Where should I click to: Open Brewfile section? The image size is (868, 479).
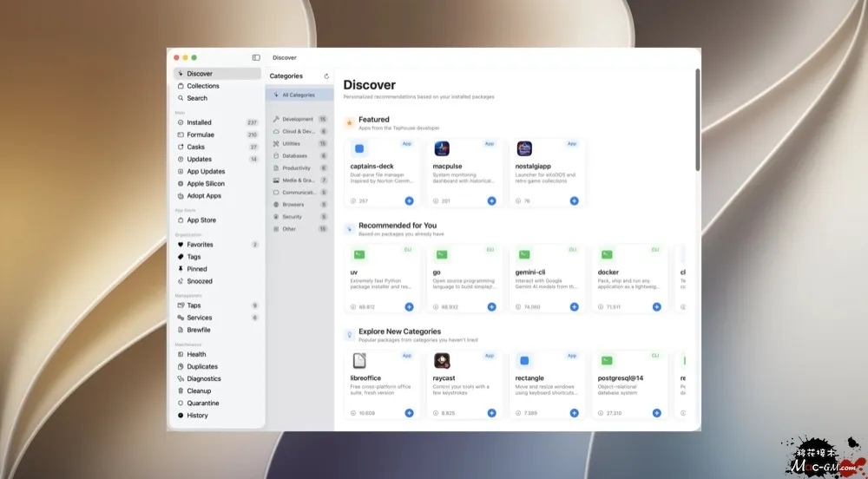[217, 330]
